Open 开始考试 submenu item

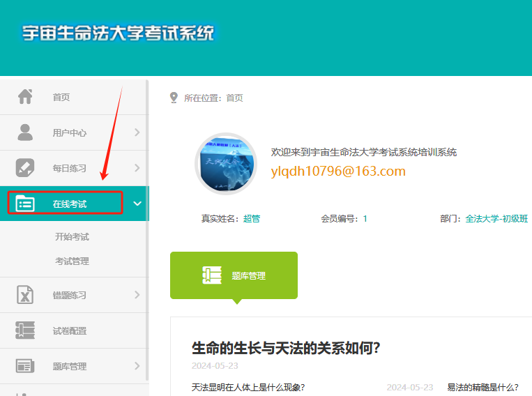tap(72, 237)
